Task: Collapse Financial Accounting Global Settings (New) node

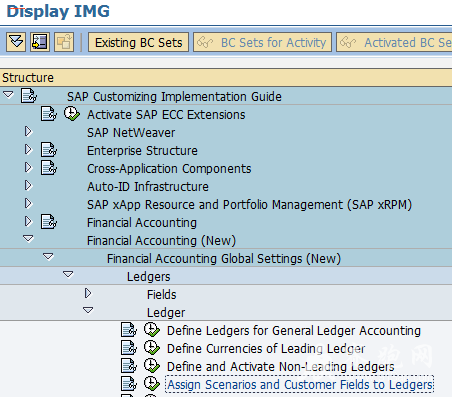Action: (48, 257)
